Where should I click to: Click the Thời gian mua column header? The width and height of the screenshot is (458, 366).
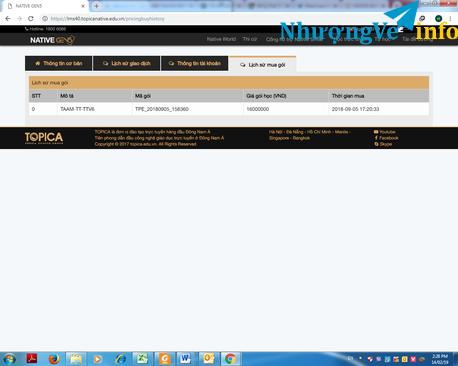(x=348, y=96)
